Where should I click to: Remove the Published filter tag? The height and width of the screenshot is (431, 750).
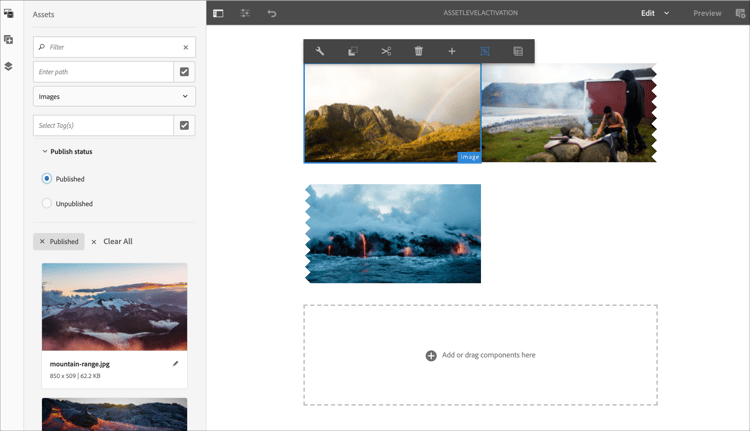42,242
